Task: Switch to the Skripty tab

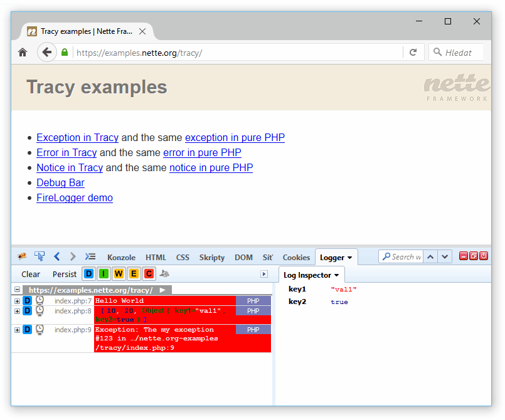Action: click(x=211, y=258)
